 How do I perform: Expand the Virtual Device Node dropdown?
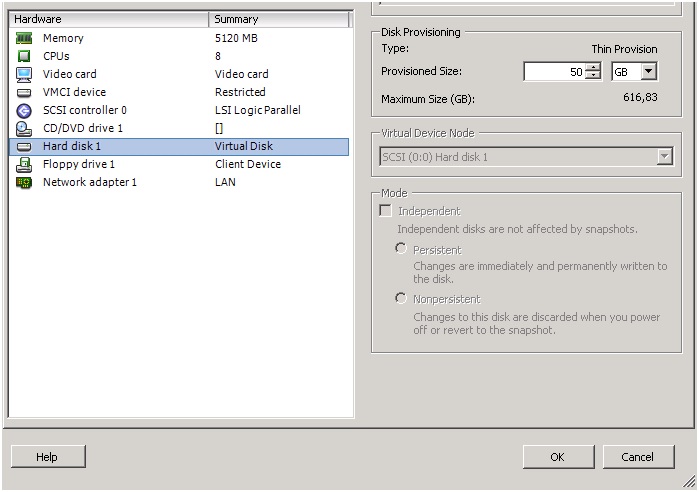click(664, 157)
